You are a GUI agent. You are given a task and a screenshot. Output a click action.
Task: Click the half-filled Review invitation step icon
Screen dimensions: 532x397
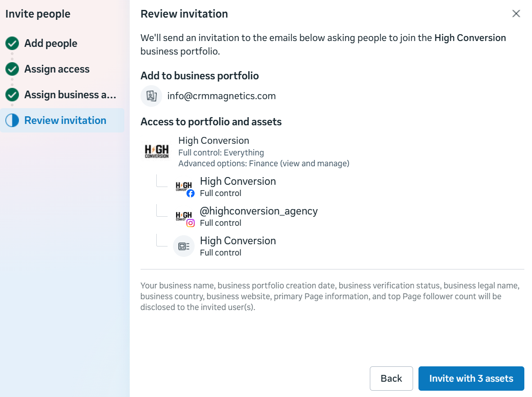[x=12, y=121]
